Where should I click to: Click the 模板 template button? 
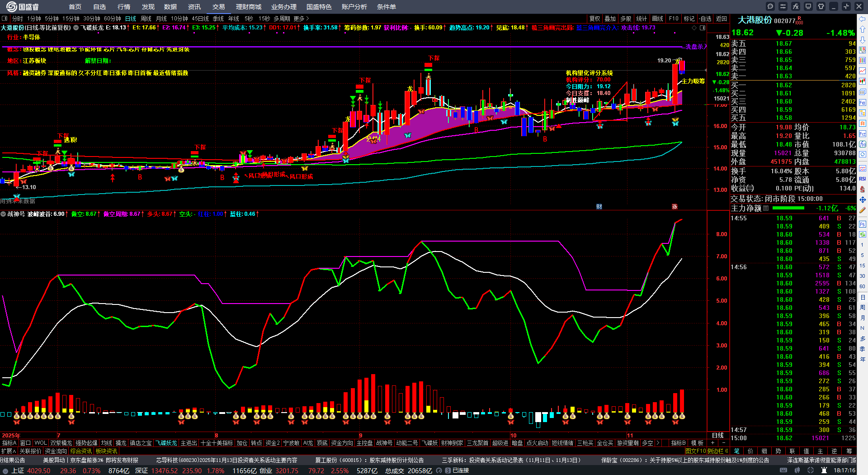tap(697, 443)
